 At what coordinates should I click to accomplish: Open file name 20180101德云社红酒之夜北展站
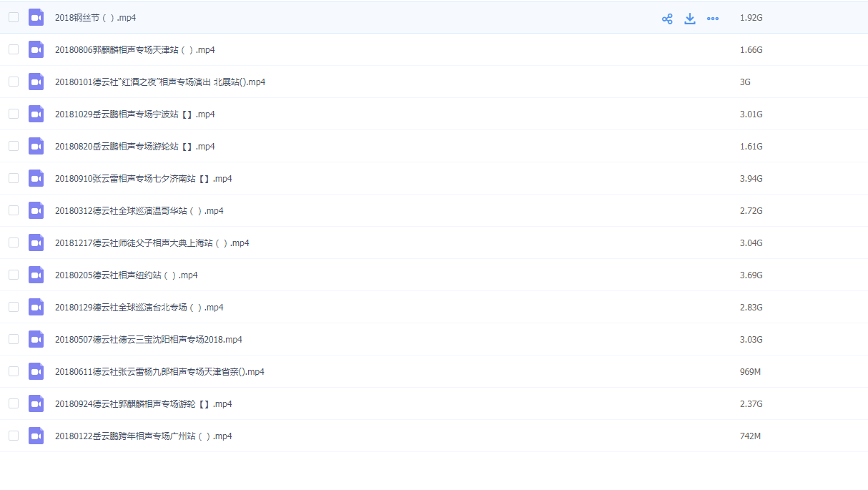[x=160, y=82]
